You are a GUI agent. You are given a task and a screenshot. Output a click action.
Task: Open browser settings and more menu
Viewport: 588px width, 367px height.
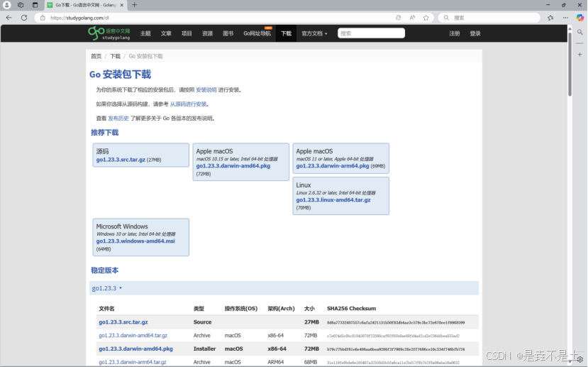565,18
